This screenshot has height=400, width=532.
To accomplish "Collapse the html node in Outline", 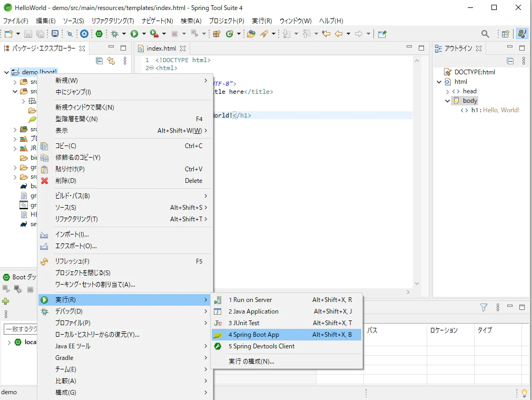I will point(439,82).
